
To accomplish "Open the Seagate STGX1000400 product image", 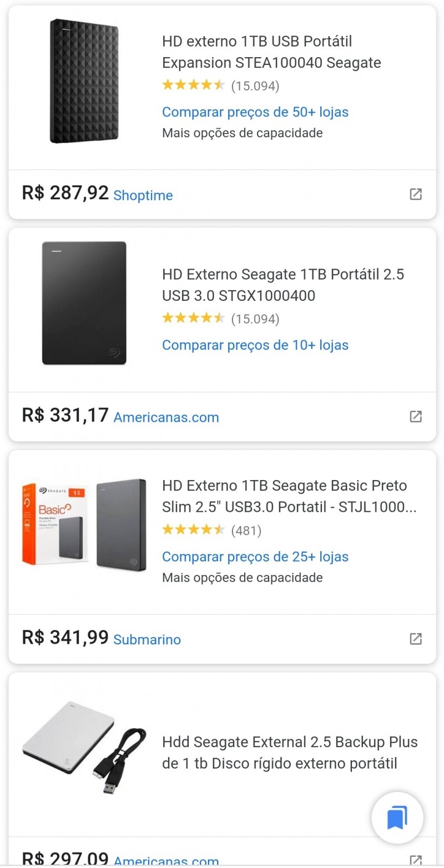I will tap(84, 303).
